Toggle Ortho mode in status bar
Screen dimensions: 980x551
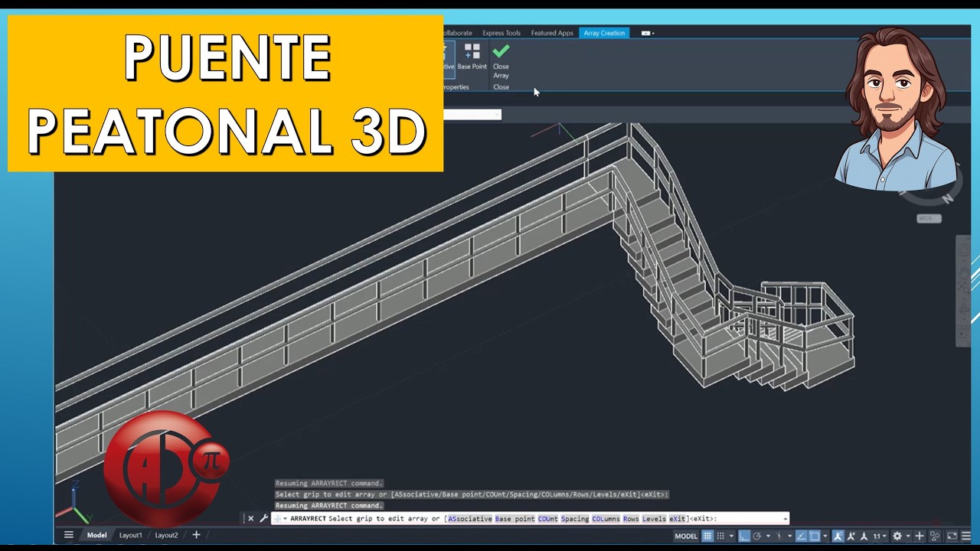point(744,536)
